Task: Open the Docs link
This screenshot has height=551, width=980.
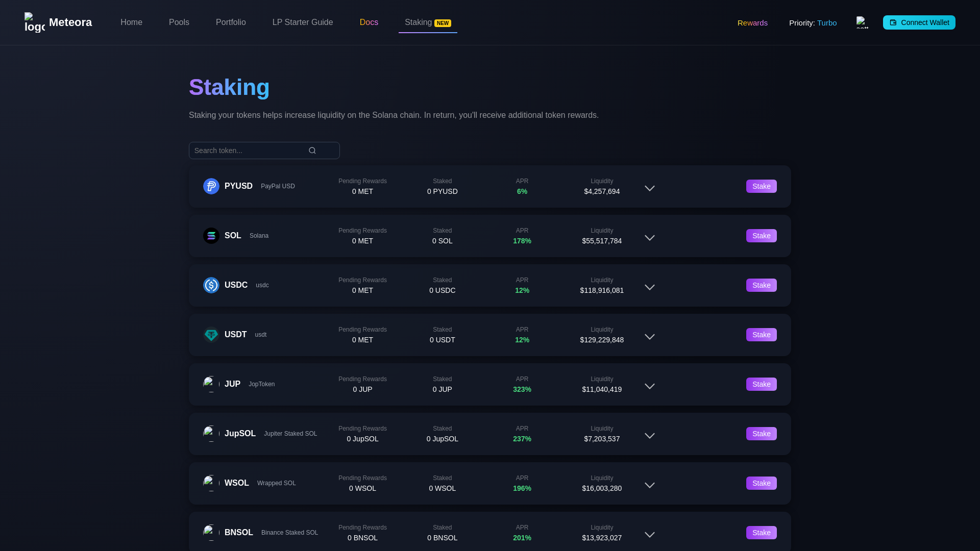Action: coord(369,22)
